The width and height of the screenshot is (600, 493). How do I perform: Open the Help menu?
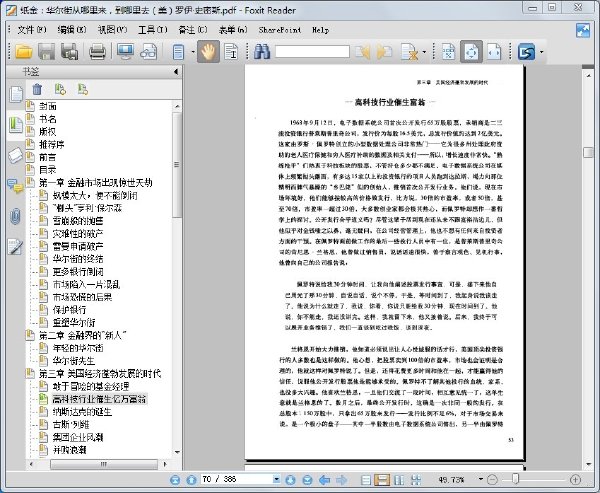click(320, 30)
